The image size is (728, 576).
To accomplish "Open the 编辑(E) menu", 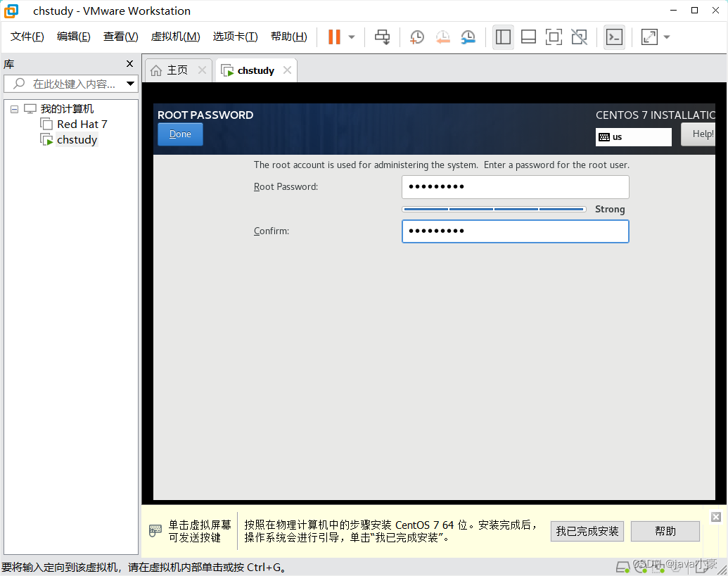I will [x=73, y=36].
